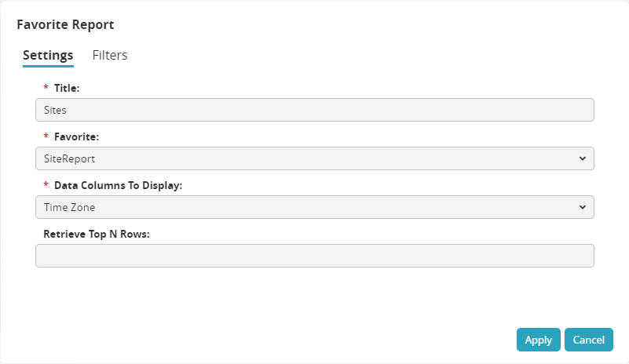Image resolution: width=629 pixels, height=364 pixels.
Task: Focus the Retrieve Top N Rows field
Action: pyautogui.click(x=314, y=256)
